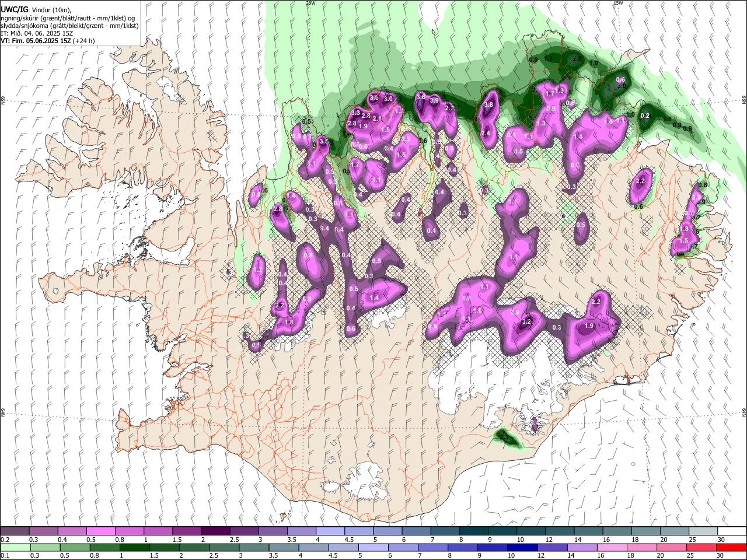Click the '20W' longitude label at the top edge
747x560 pixels.
click(310, 3)
